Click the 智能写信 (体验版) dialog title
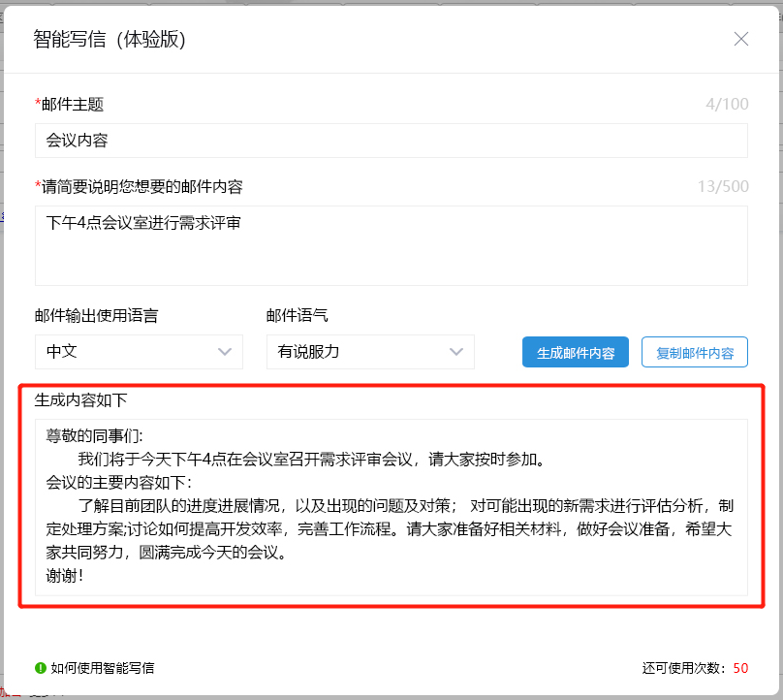Image resolution: width=783 pixels, height=700 pixels. [x=110, y=39]
